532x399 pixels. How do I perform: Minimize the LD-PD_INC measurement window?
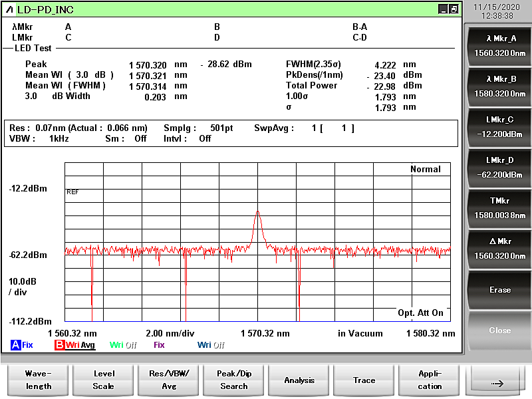tap(443, 9)
